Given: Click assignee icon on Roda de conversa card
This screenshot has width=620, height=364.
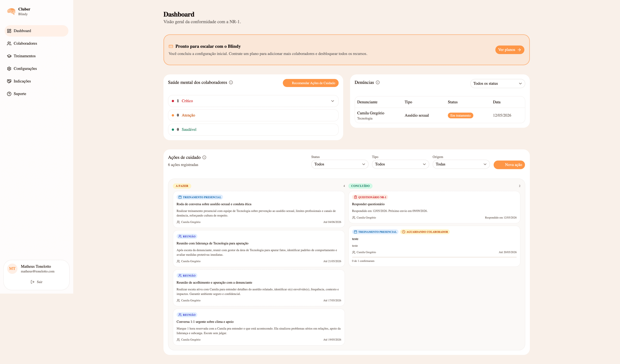Looking at the screenshot, I should tap(178, 222).
